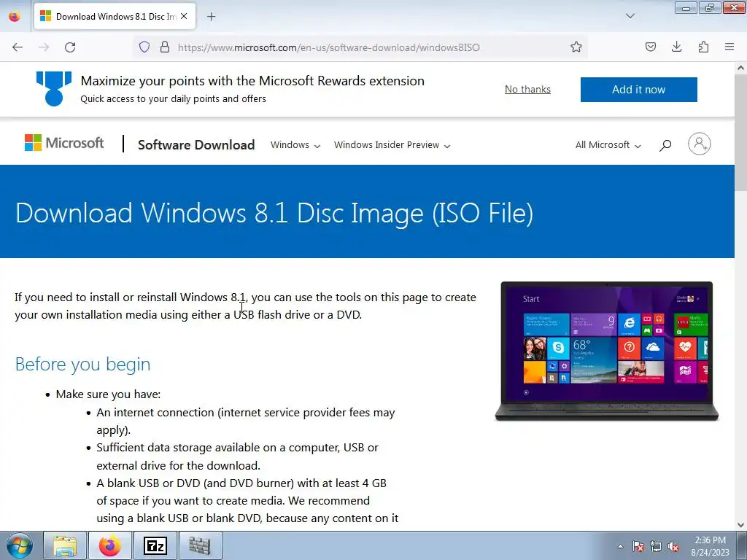Click the Before you begin heading
Image resolution: width=747 pixels, height=560 pixels.
[x=82, y=365]
